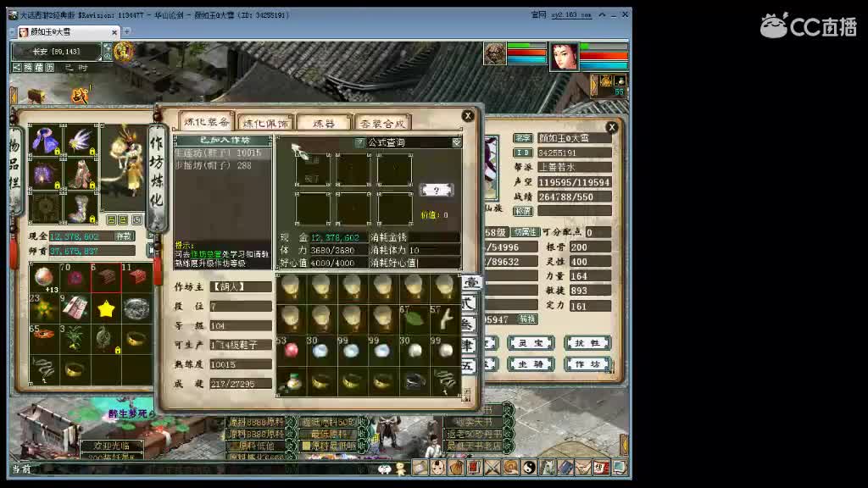Image resolution: width=868 pixels, height=488 pixels.
Task: Switch to item page 叁 tab
Action: pos(470,324)
